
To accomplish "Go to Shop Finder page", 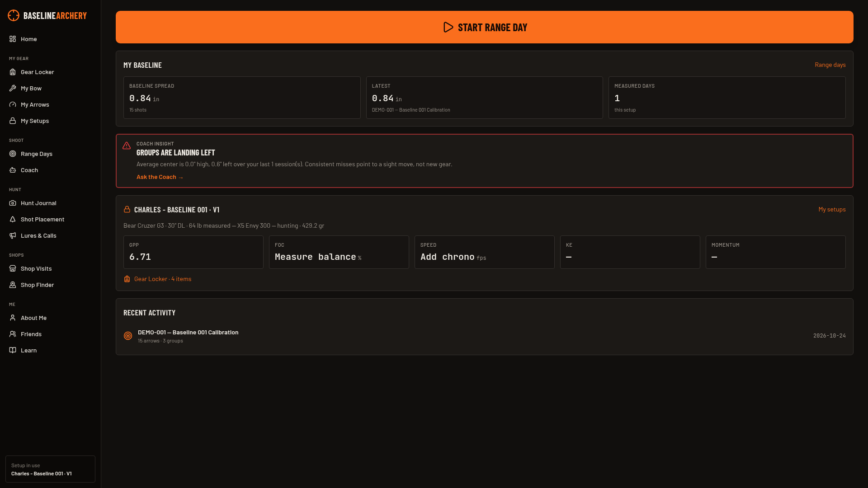I will point(50,285).
